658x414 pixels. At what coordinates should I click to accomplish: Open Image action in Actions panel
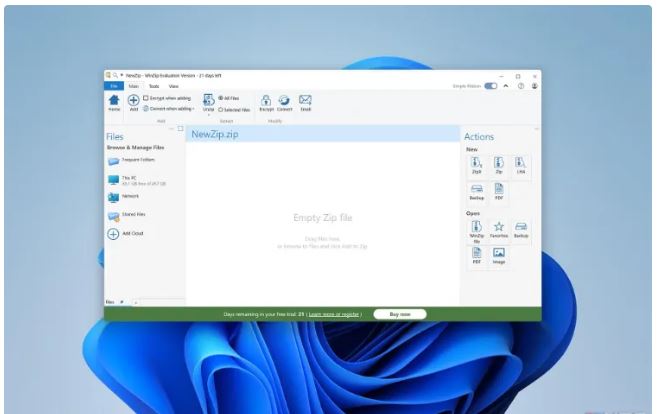click(498, 255)
